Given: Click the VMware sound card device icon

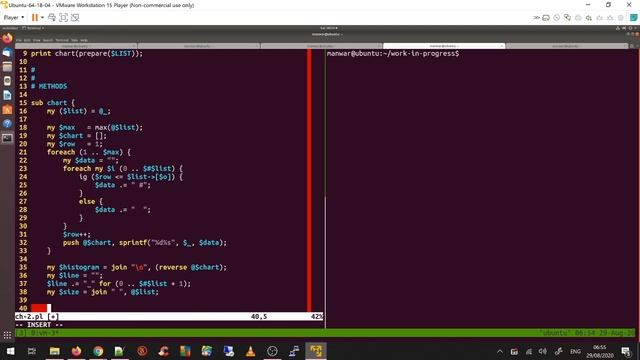Looking at the screenshot, I should point(589,18).
